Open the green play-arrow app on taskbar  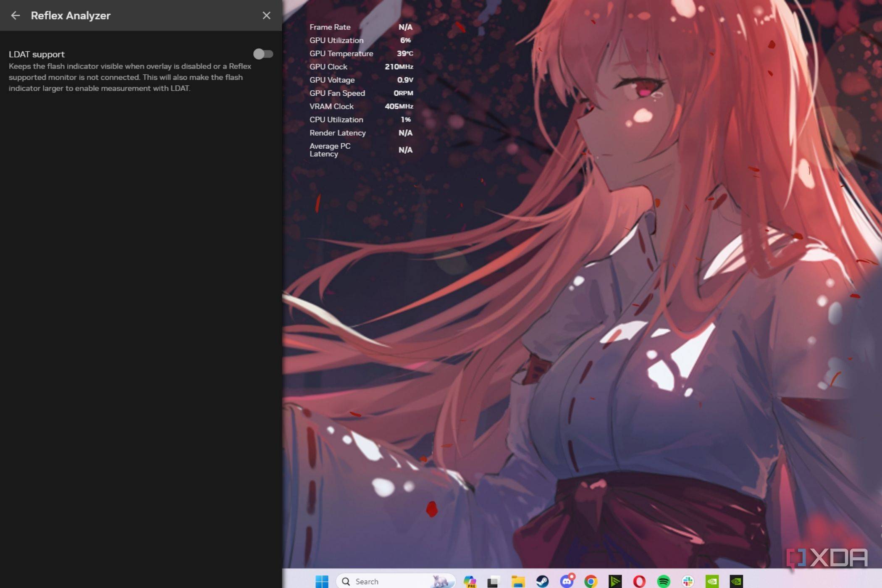coord(615,581)
